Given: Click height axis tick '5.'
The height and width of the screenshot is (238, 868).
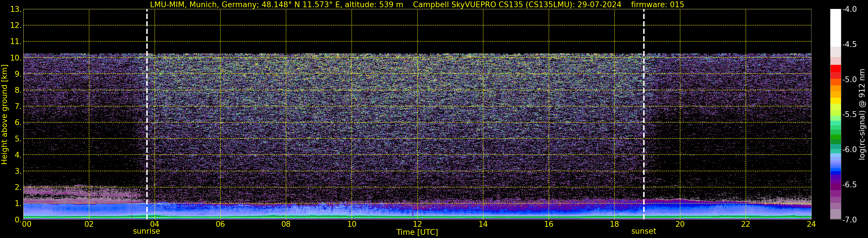Looking at the screenshot, I should click(18, 139).
